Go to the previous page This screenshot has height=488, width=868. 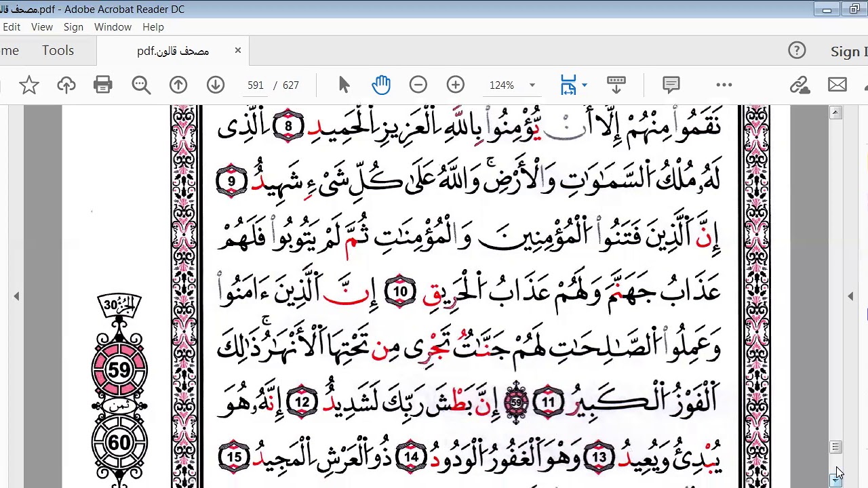[x=178, y=85]
